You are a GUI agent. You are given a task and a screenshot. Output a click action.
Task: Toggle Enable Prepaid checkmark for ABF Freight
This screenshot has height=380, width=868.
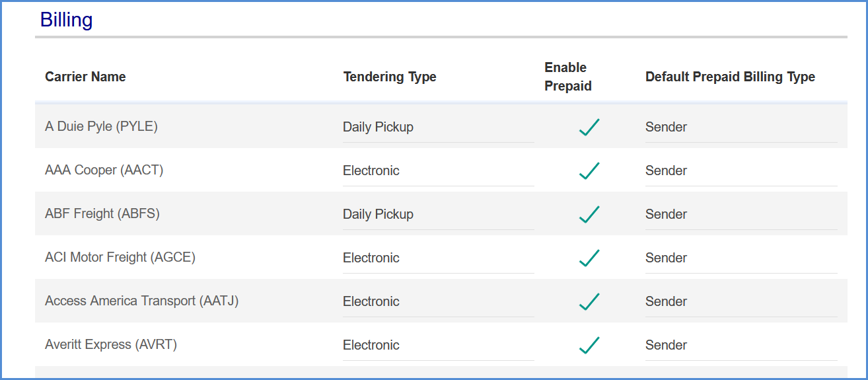tap(589, 214)
